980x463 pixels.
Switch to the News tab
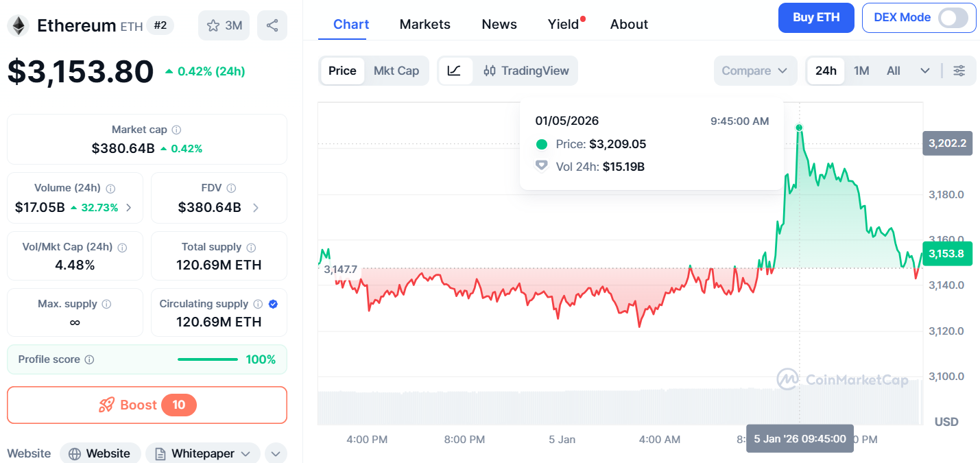tap(499, 24)
